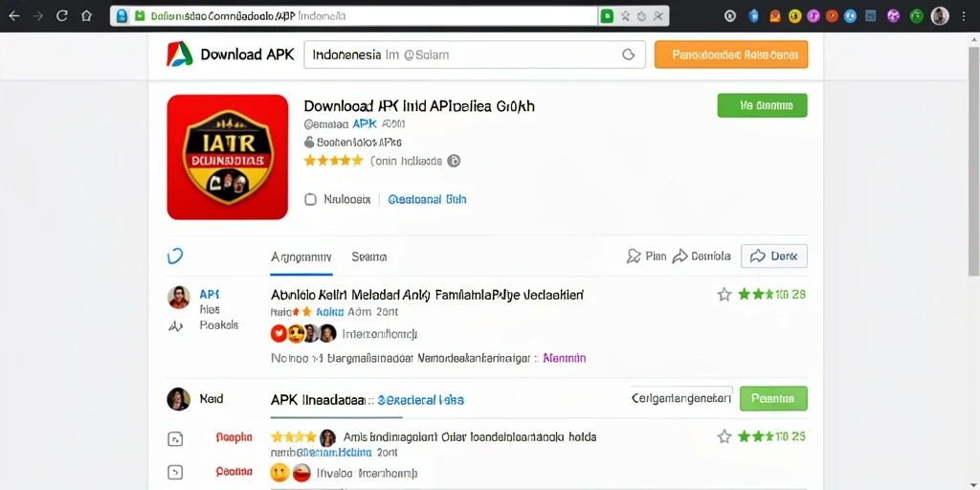Focus the Cerigantangenakan input field

coord(680,397)
